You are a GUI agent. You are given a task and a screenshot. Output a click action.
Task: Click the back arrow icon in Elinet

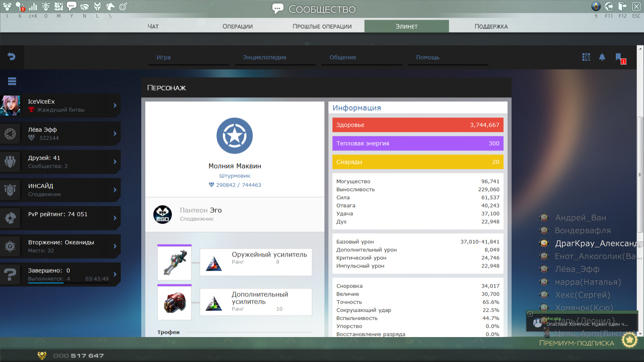(11, 57)
